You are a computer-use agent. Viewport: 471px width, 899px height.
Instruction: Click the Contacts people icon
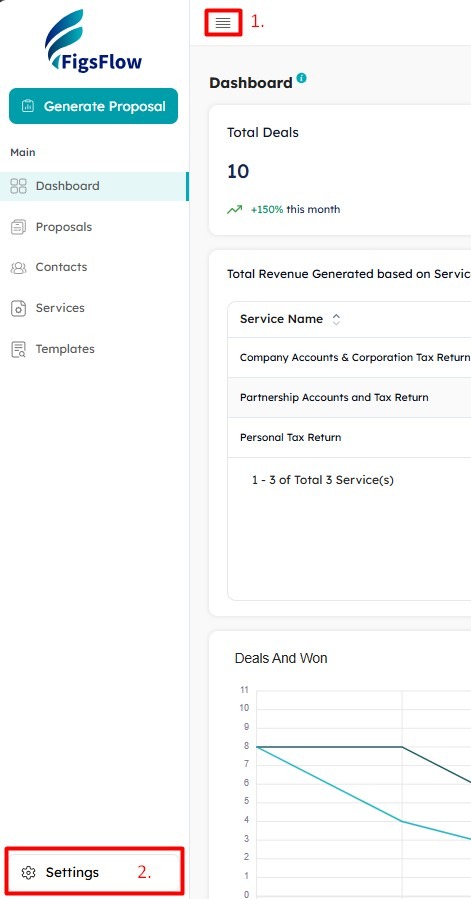coord(19,268)
